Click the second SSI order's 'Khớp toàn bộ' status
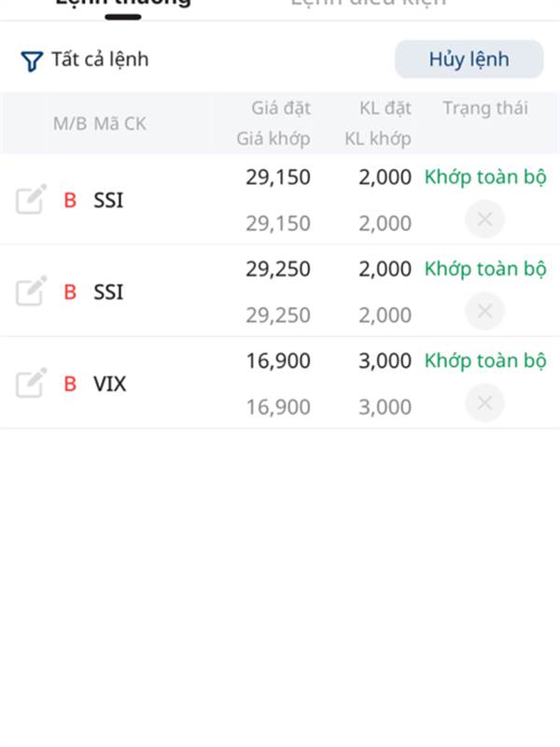The width and height of the screenshot is (560, 747). (484, 269)
